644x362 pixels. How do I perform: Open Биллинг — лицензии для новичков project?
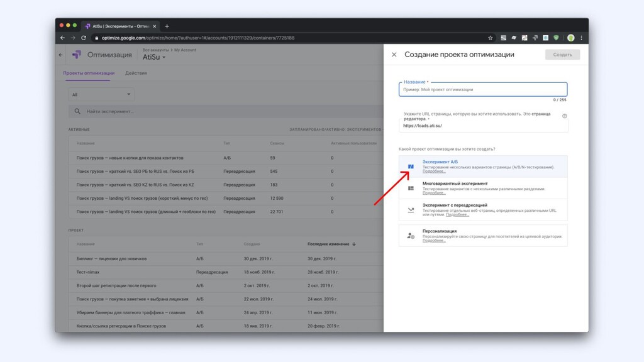point(111,258)
